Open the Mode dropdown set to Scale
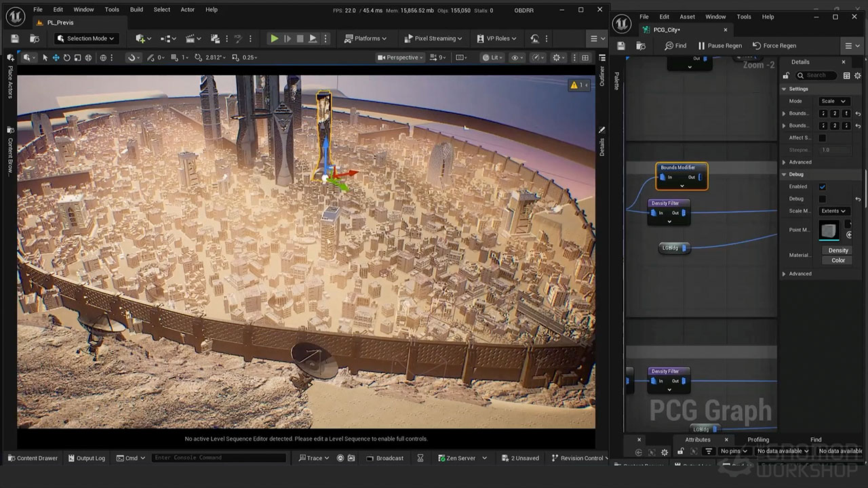Image resolution: width=868 pixels, height=488 pixels. click(x=833, y=101)
